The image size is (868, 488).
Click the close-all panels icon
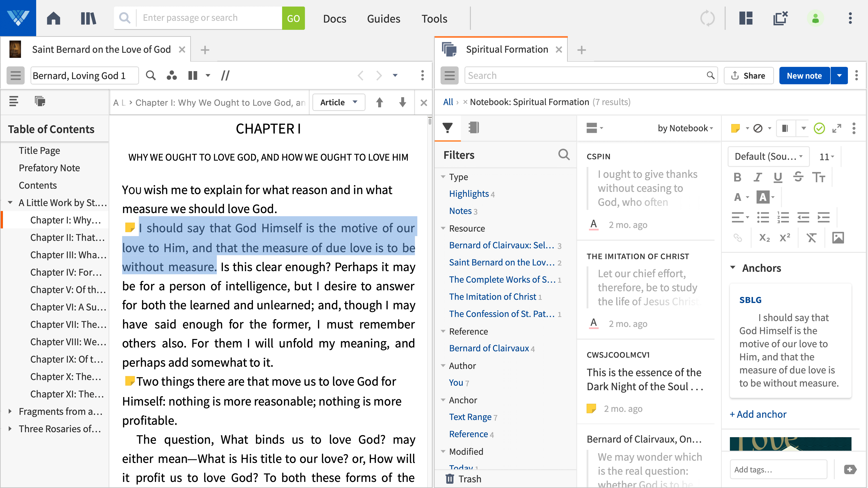click(x=780, y=18)
